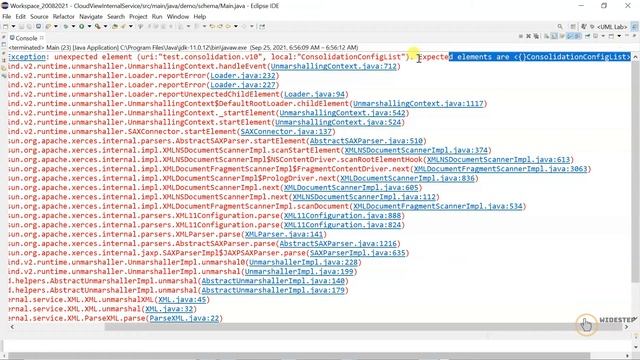The height and width of the screenshot is (360, 640).
Task: Toggle Show Console on standard error
Action: point(578,36)
